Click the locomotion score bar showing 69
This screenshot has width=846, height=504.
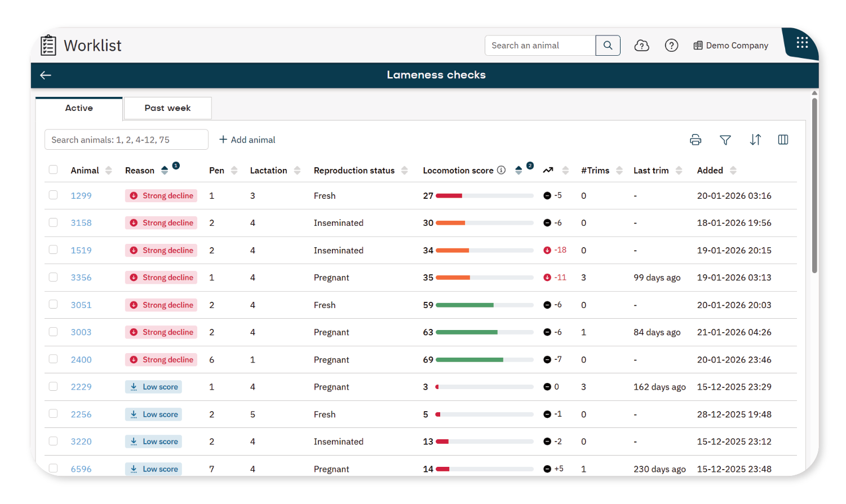click(x=484, y=360)
